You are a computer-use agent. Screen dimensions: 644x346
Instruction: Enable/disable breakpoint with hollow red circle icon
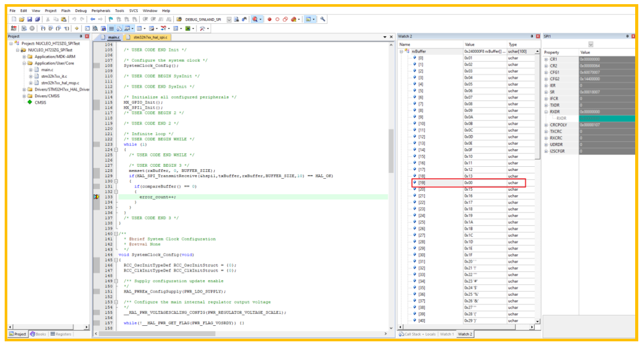click(x=278, y=19)
